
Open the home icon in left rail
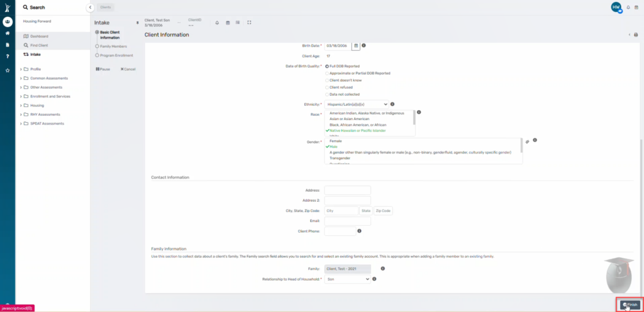click(8, 33)
